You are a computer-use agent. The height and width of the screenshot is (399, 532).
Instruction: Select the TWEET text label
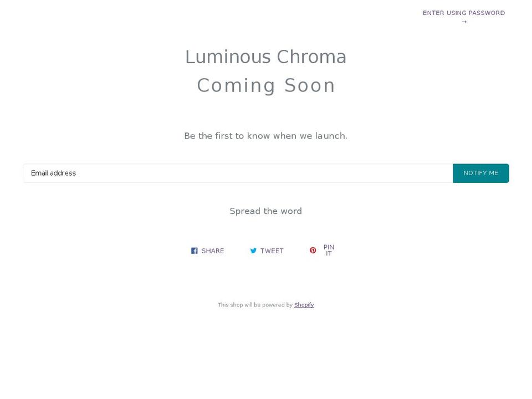272,250
